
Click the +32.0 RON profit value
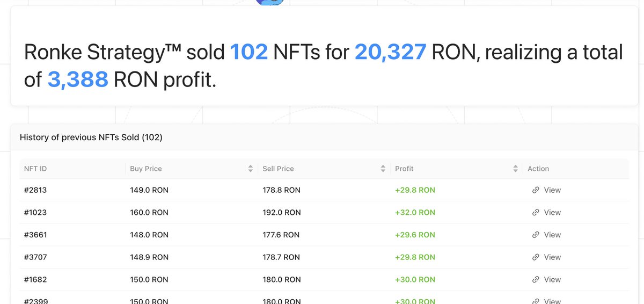point(415,213)
